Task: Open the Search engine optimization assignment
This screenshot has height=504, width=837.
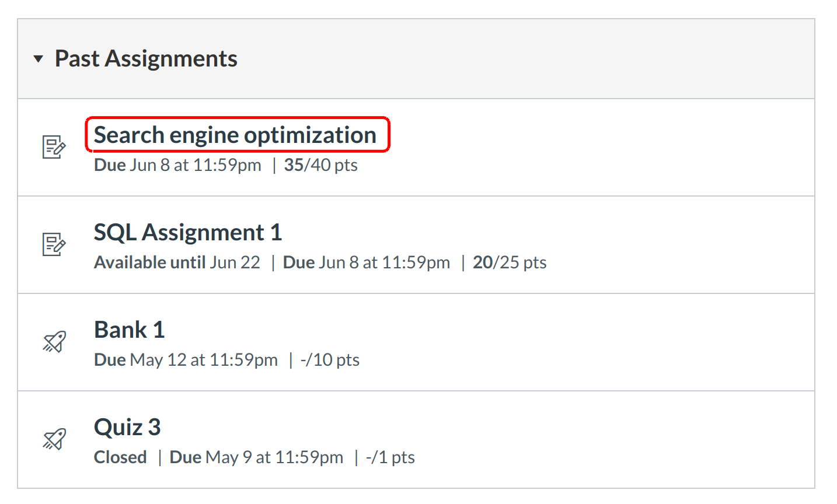Action: (235, 135)
